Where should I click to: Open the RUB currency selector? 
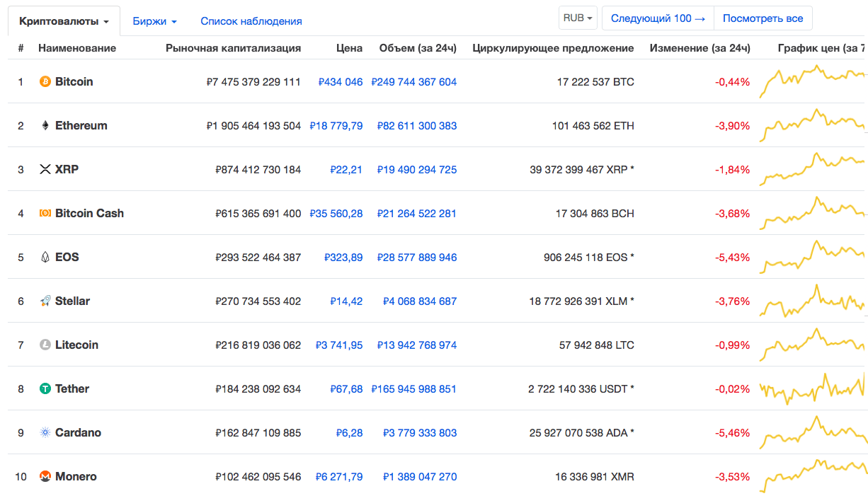point(578,18)
